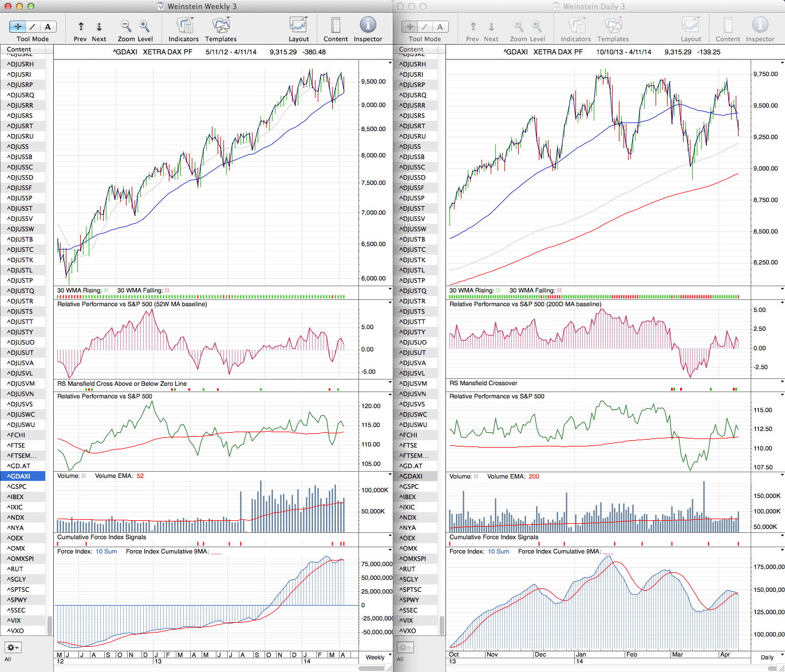Select ^VIX in the Weekly symbol list
This screenshot has height=672, width=785.
(15, 620)
